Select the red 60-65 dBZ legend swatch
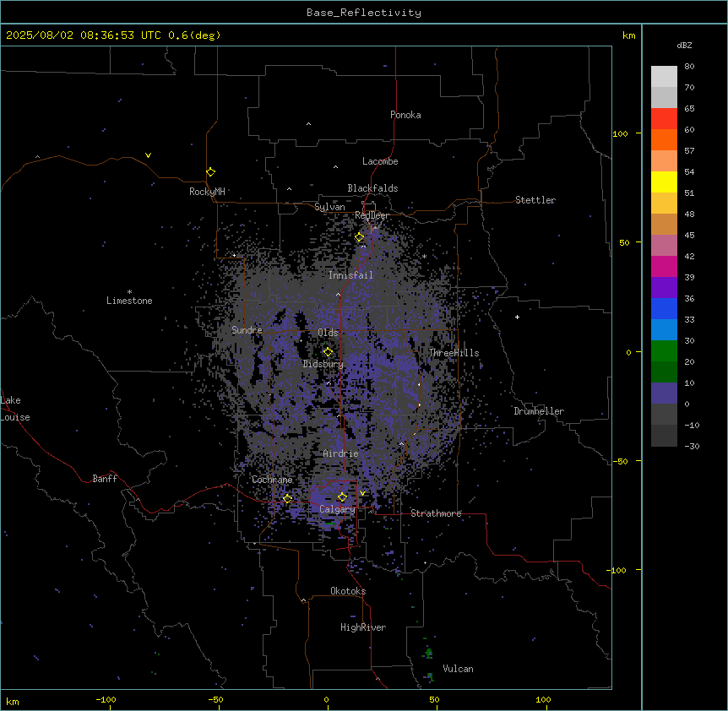The width and height of the screenshot is (728, 711). coord(664,119)
